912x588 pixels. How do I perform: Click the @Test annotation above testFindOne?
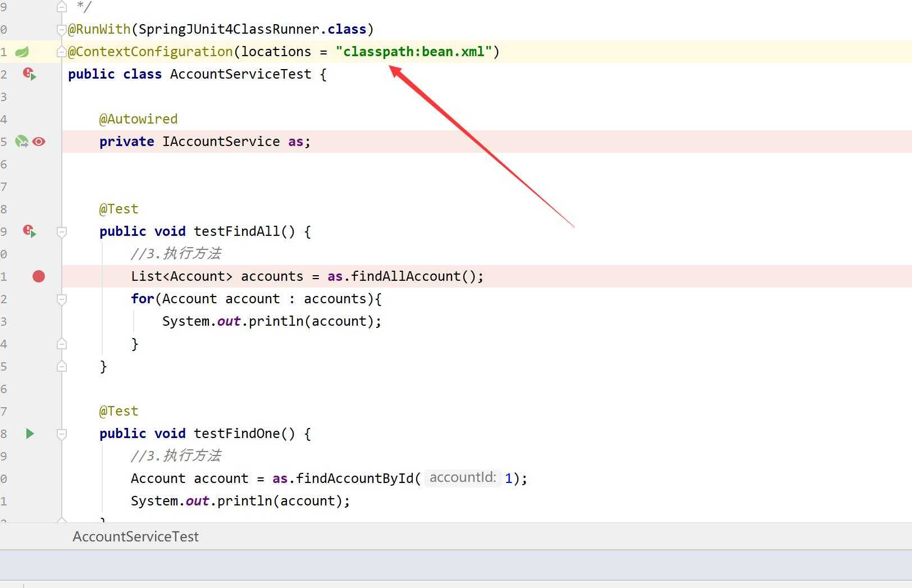point(119,411)
